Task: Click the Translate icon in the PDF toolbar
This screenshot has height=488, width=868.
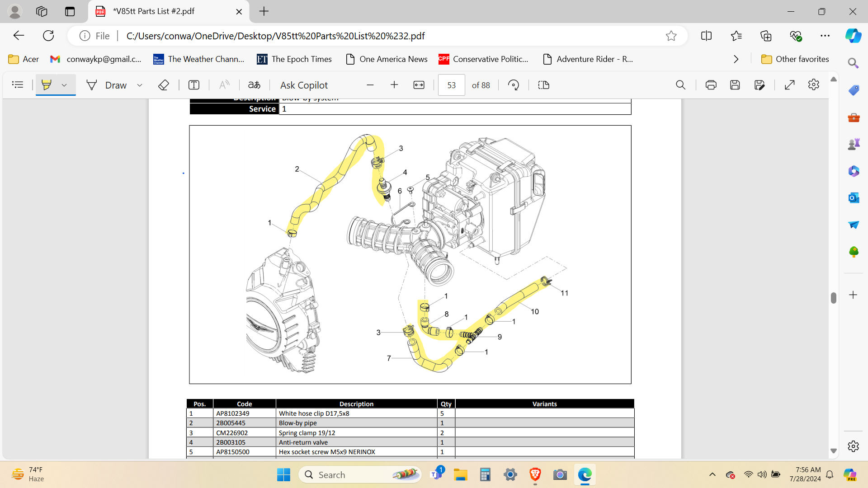Action: (254, 85)
